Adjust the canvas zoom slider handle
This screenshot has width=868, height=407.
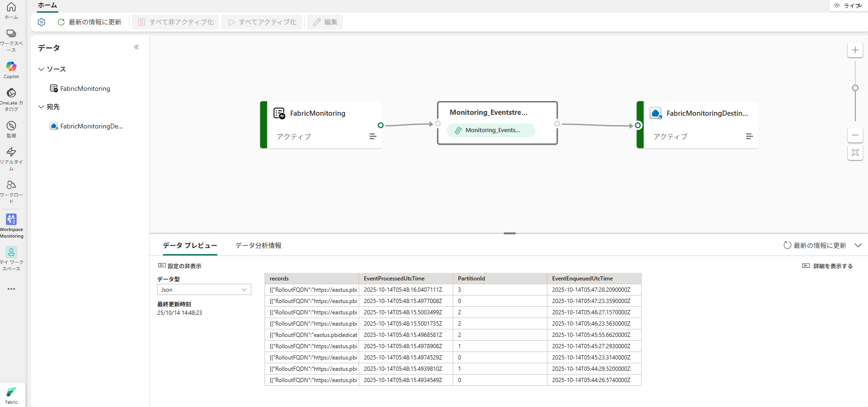tap(855, 88)
